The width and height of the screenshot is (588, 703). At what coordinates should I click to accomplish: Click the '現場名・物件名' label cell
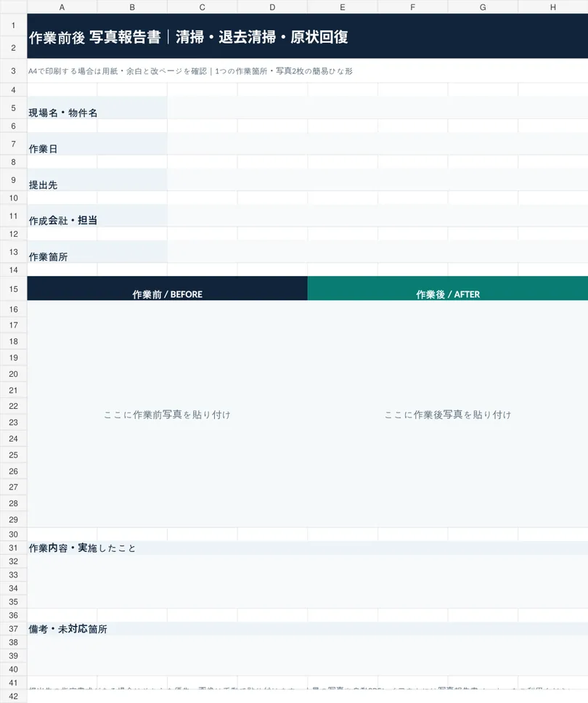point(97,107)
